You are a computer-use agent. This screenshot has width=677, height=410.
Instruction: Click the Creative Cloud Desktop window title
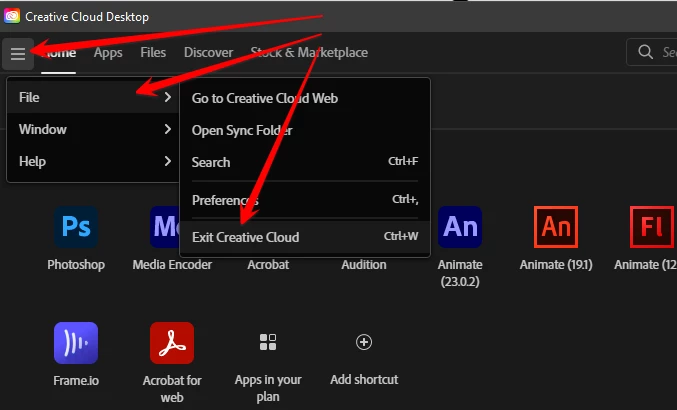tap(87, 17)
